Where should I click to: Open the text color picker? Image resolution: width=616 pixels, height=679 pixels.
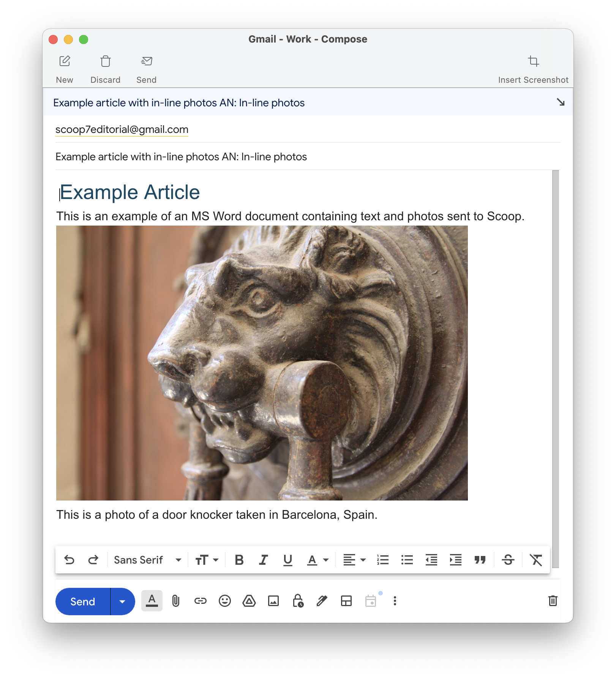(x=317, y=560)
